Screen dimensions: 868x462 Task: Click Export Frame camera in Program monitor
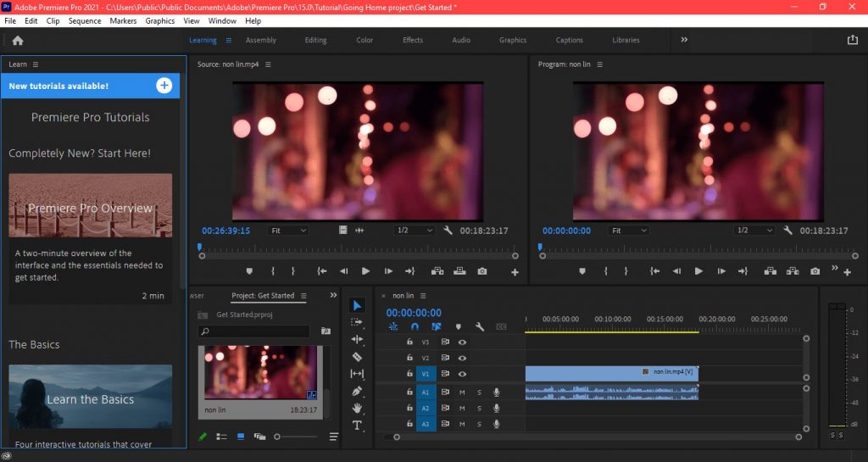pos(815,271)
